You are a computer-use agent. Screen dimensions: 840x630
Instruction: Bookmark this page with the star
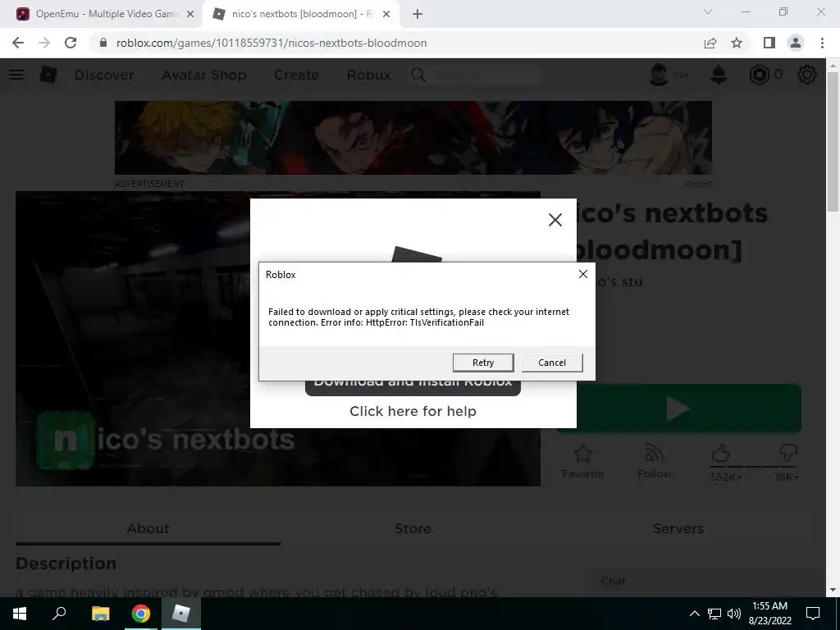pos(737,43)
